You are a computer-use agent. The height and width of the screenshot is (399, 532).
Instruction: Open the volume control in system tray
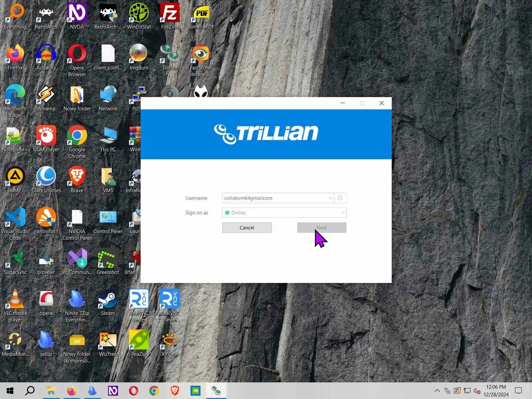coord(477,391)
